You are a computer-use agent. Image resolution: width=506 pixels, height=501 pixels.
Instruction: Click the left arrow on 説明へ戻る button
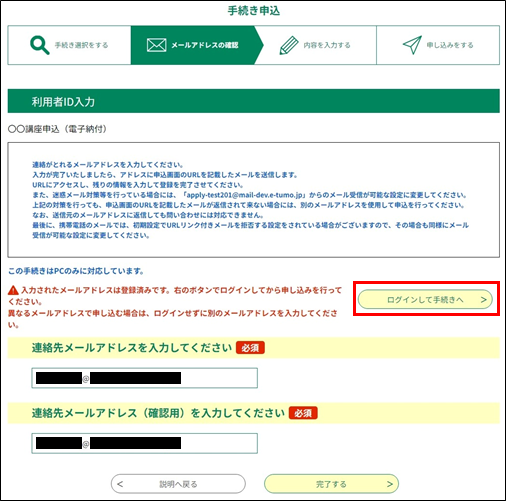(x=120, y=484)
